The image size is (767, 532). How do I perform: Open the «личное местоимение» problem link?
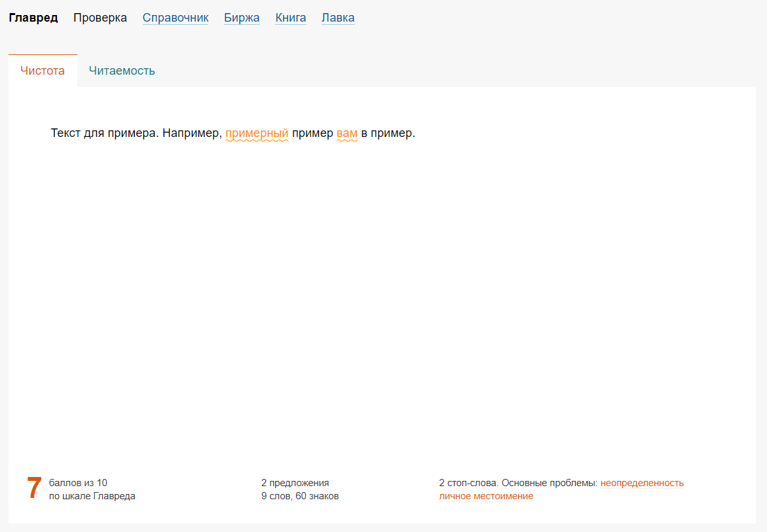486,497
